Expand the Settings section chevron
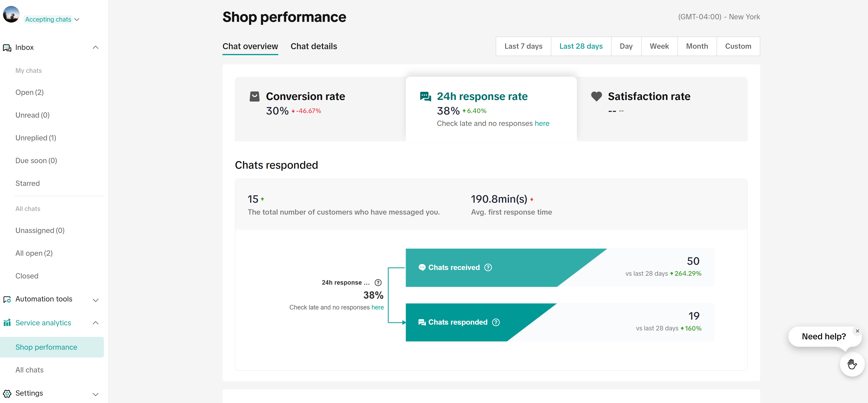This screenshot has width=868, height=403. tap(96, 394)
